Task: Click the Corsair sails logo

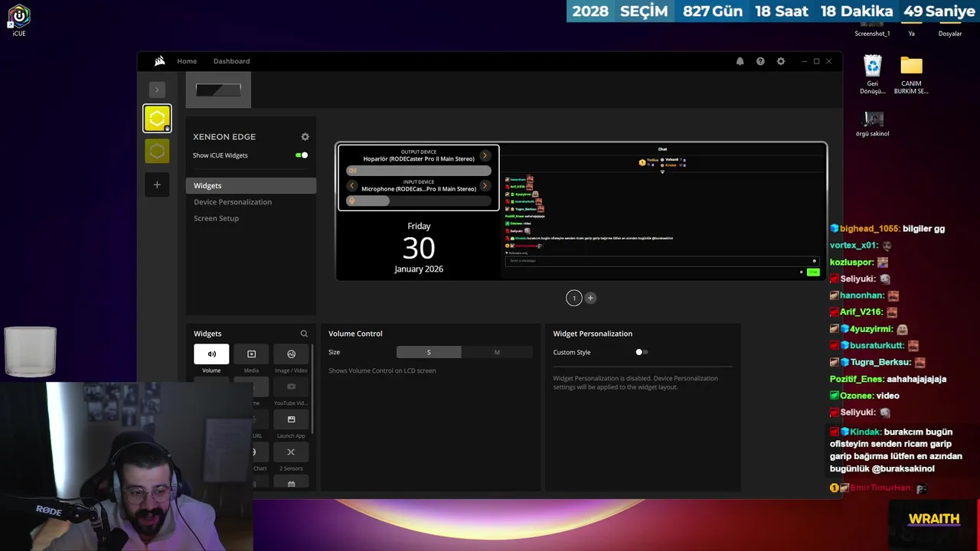Action: (159, 61)
